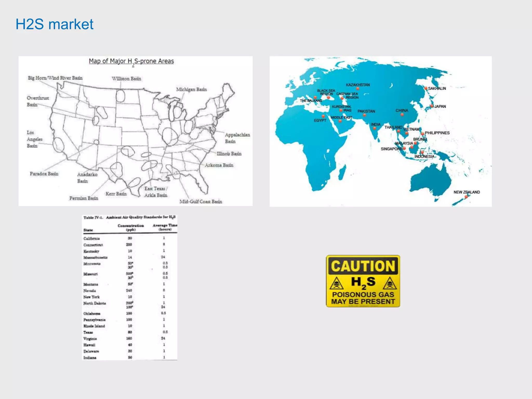
Task: Click the red New Zealand map marker
Action: pyautogui.click(x=466, y=197)
